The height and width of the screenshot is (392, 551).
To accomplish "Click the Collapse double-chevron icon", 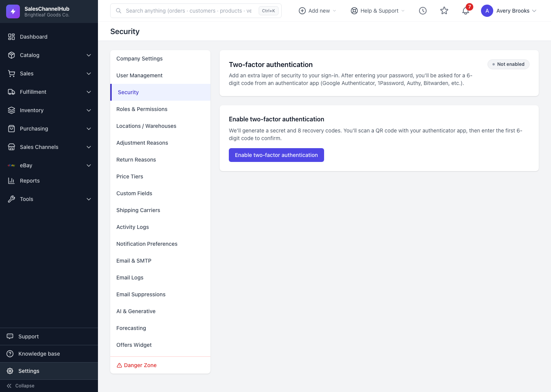I will (x=9, y=386).
